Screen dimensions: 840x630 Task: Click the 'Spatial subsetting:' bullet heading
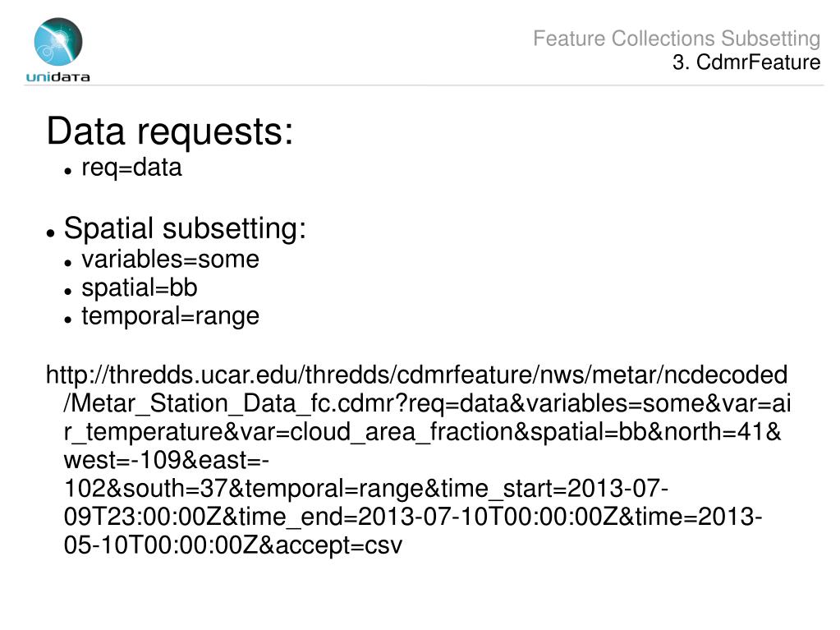point(185,228)
